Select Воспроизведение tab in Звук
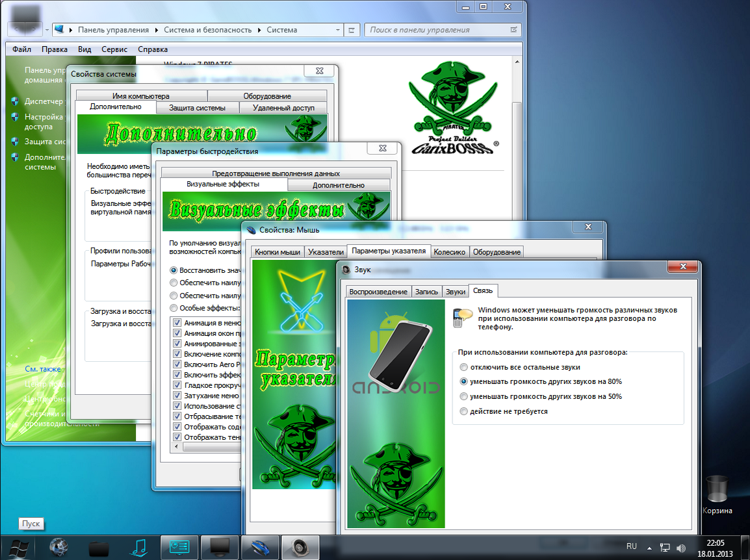Viewport: 750px width, 560px height. pos(378,291)
